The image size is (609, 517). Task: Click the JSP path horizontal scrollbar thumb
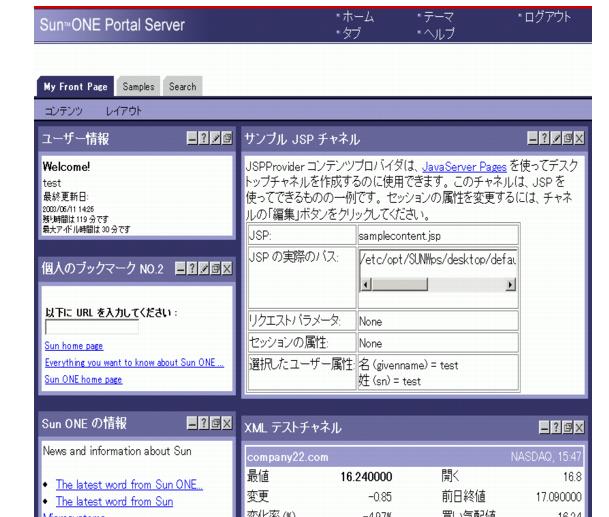(x=399, y=284)
